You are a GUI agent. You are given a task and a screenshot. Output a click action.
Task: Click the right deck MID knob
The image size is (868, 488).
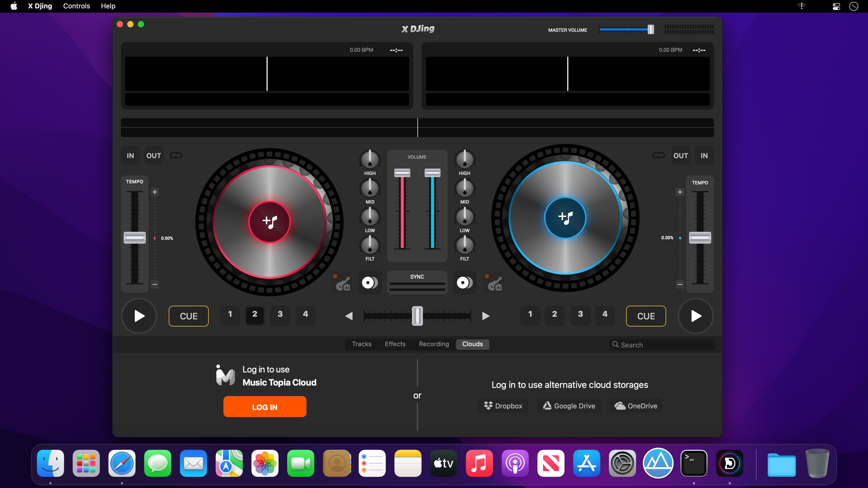click(465, 188)
